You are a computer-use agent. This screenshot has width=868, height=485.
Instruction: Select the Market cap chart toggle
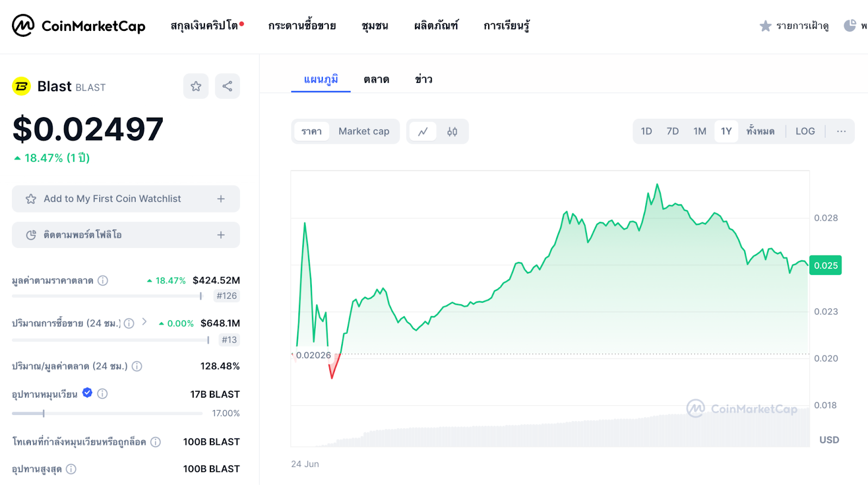click(x=363, y=131)
